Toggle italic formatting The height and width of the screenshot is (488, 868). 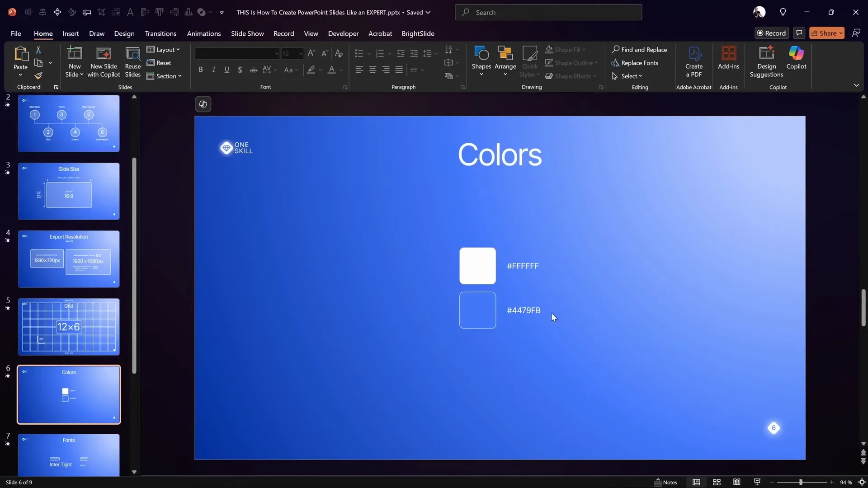tap(213, 70)
